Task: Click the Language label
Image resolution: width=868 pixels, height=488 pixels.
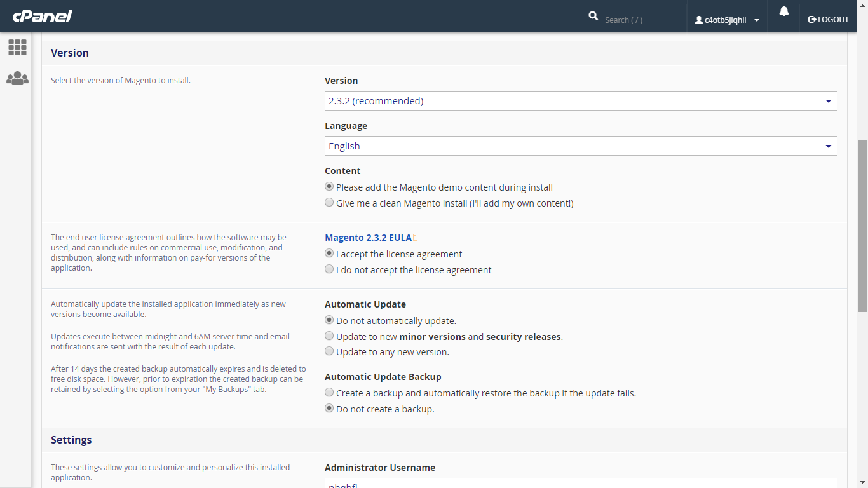Action: pyautogui.click(x=346, y=126)
